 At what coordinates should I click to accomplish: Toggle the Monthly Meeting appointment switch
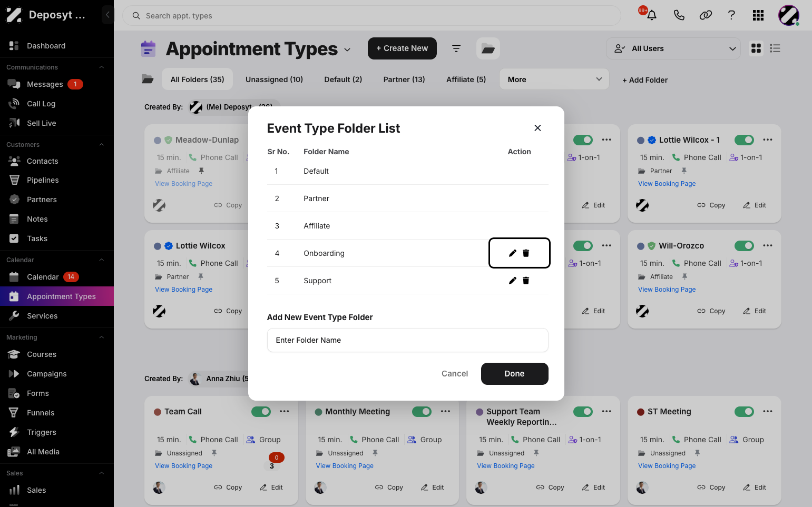click(x=422, y=412)
